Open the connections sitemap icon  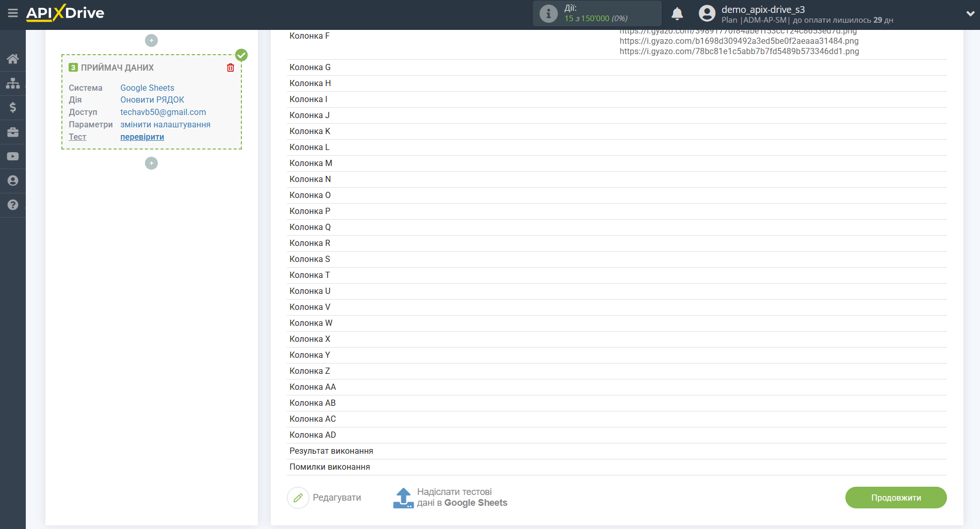(x=13, y=83)
